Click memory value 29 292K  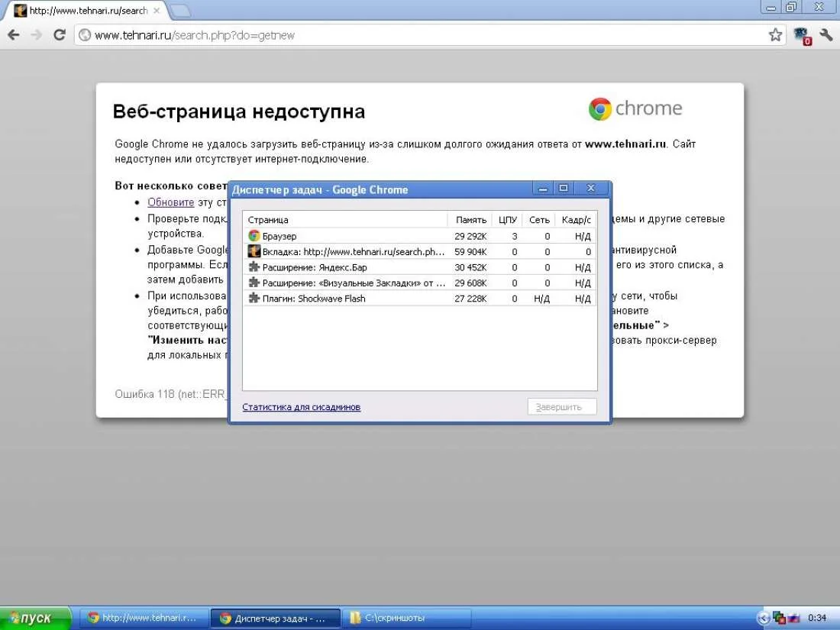(x=470, y=236)
